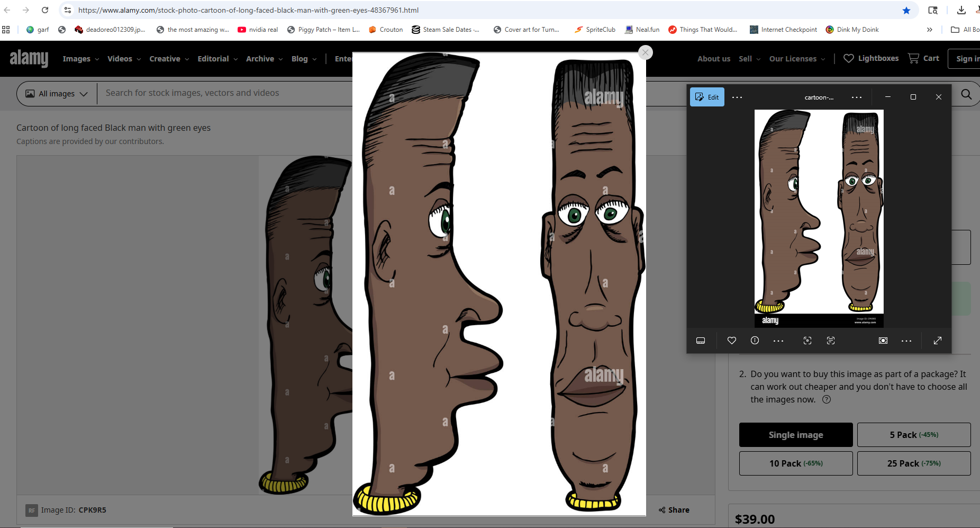Open the three-dot menu right of the info icon
Image resolution: width=980 pixels, height=528 pixels.
[778, 341]
